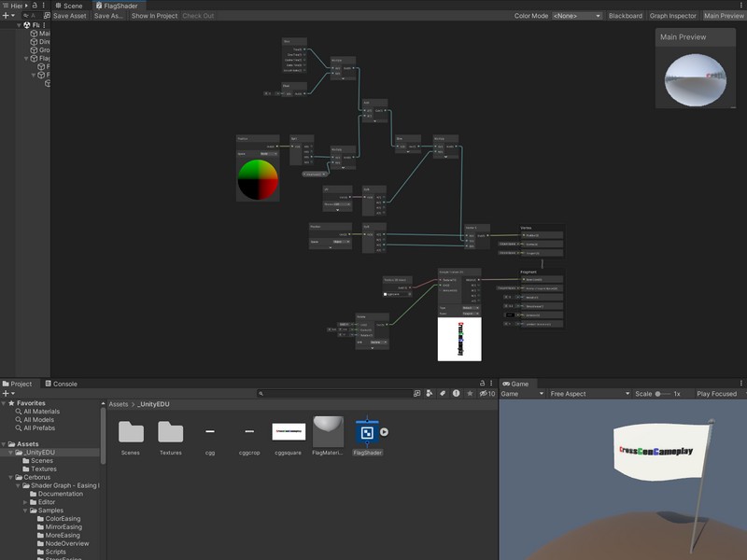Click the Save Asset button
The width and height of the screenshot is (747, 560).
69,16
